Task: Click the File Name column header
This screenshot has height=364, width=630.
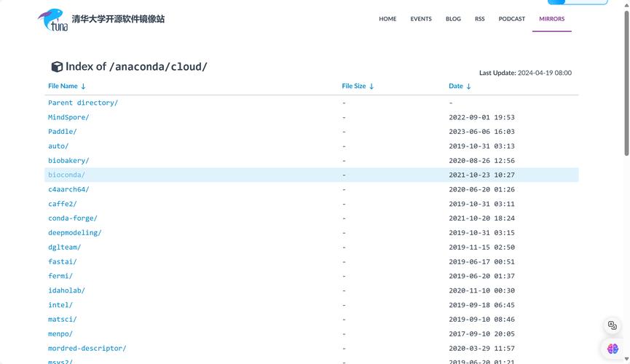Action: click(x=63, y=86)
